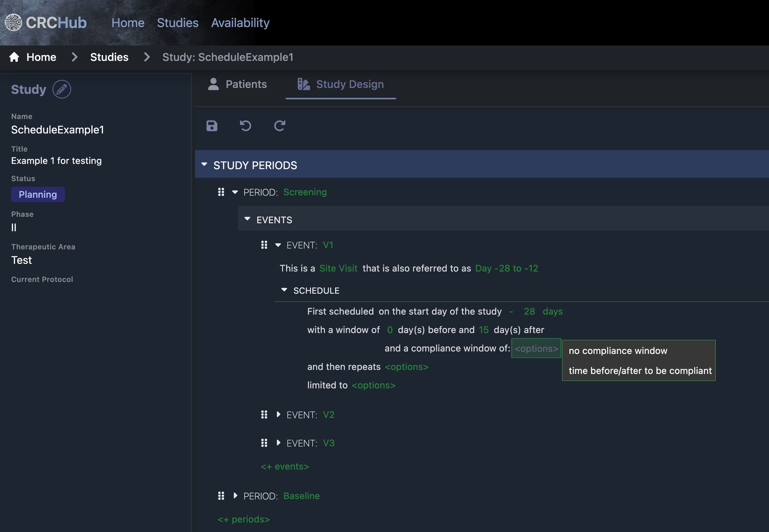This screenshot has height=532, width=769.
Task: Collapse the STUDY PERIODS section
Action: click(204, 165)
